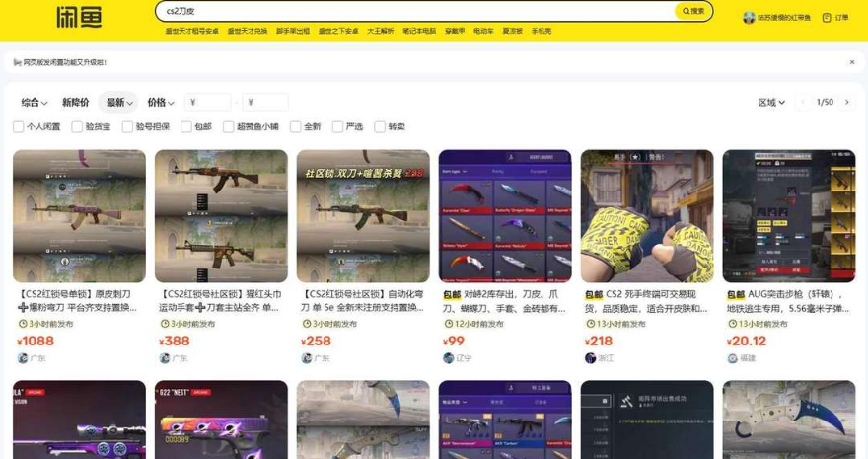Screen dimensions: 868x459
Task: Select the 新降价 sort tab
Action: pos(75,103)
